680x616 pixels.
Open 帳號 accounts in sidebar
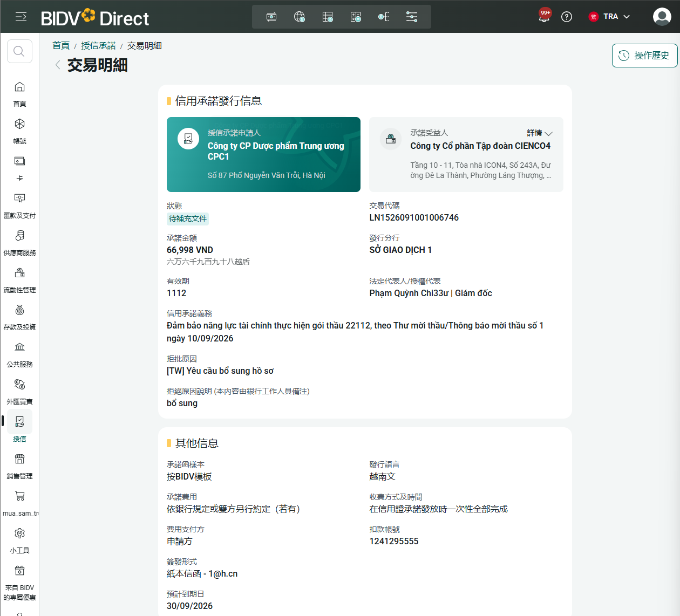coord(19,131)
